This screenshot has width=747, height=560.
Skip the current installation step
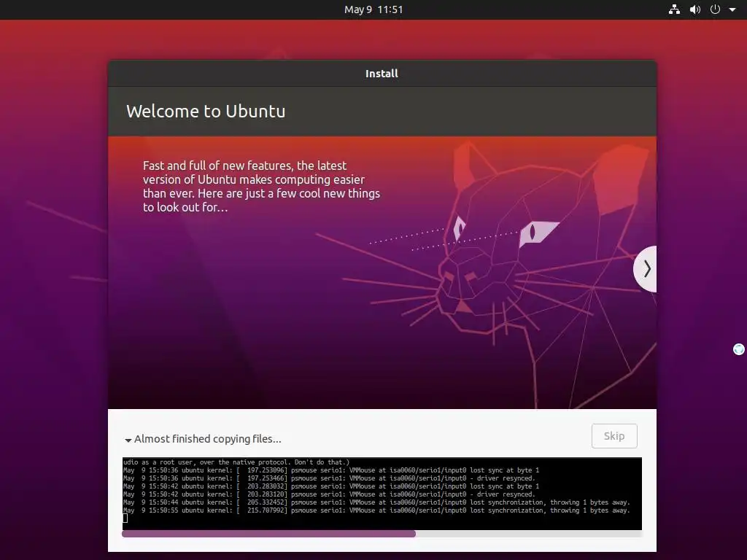click(x=614, y=436)
